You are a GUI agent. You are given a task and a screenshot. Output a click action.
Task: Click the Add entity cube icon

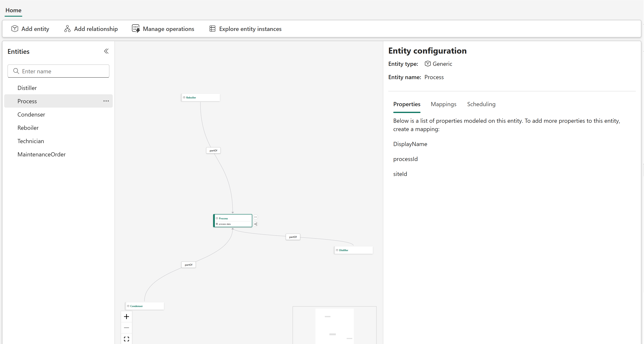pos(15,29)
